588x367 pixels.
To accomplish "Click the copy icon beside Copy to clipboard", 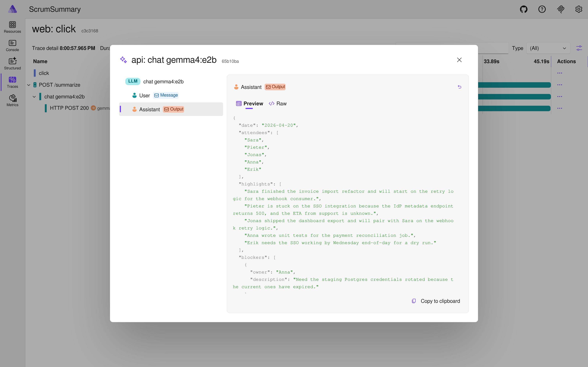I will [x=414, y=301].
